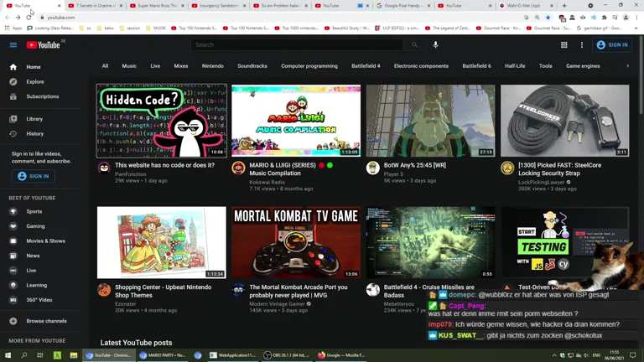Open the Mortal Kombat TV Game thumbnail
The image size is (644, 362).
pos(296,242)
